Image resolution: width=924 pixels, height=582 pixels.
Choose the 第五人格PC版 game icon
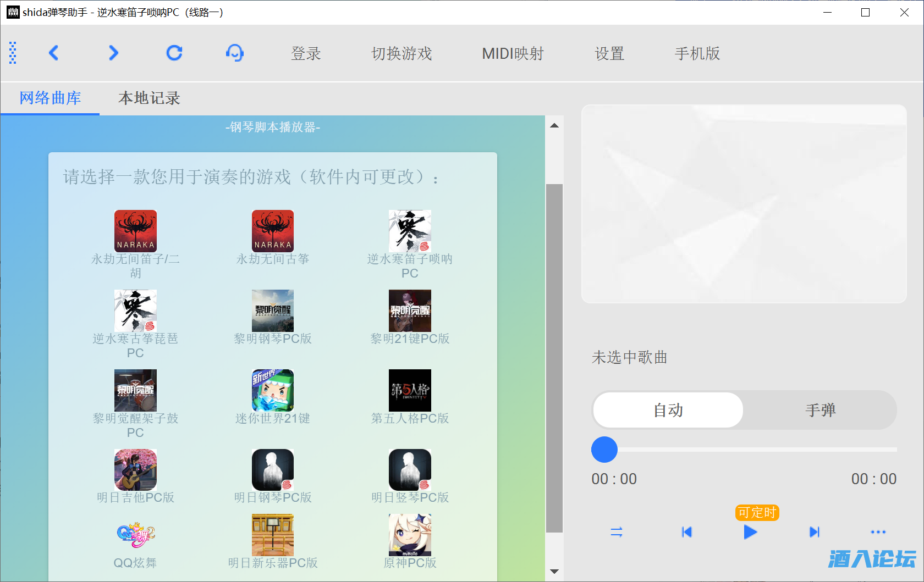(410, 390)
